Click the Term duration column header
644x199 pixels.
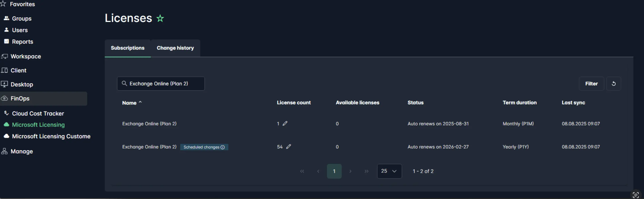pos(520,103)
